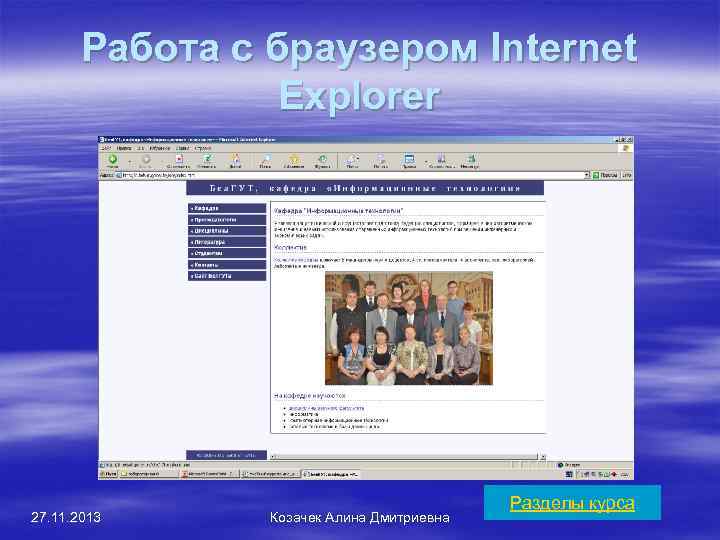The image size is (720, 540).
Task: Click the Stop loading toolbar icon
Action: [179, 159]
